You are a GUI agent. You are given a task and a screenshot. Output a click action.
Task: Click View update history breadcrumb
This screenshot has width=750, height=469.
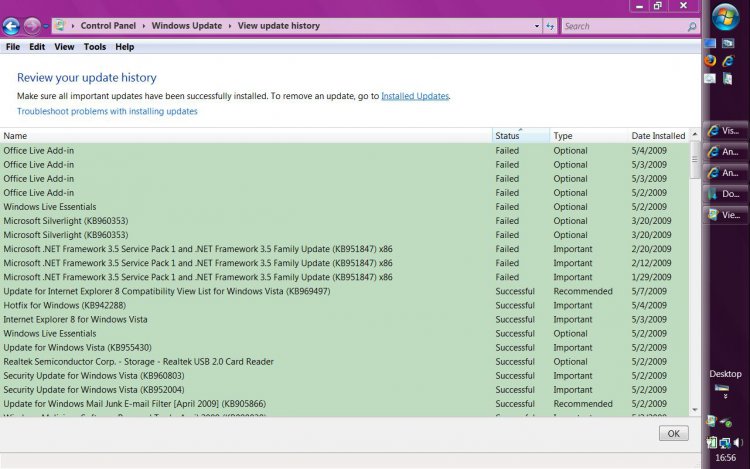click(x=278, y=26)
